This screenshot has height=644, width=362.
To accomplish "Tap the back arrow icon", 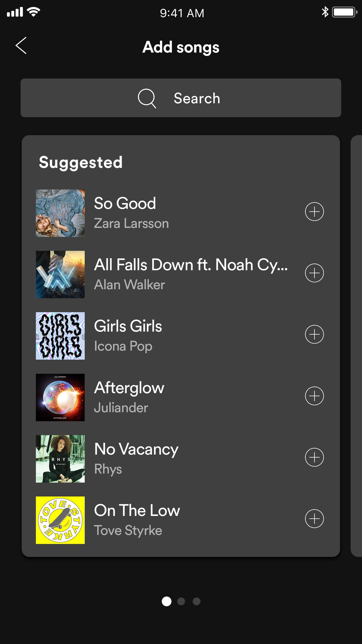I will click(x=21, y=45).
